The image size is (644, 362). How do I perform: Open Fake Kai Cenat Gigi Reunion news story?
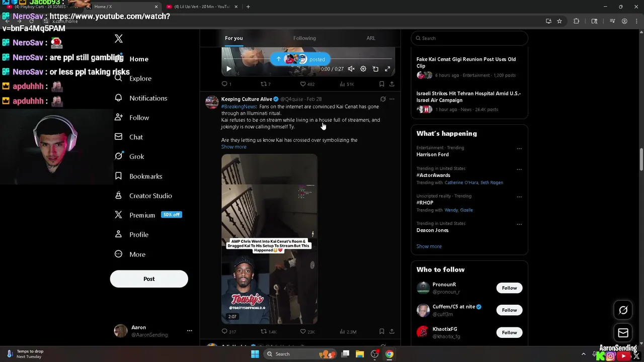469,67
